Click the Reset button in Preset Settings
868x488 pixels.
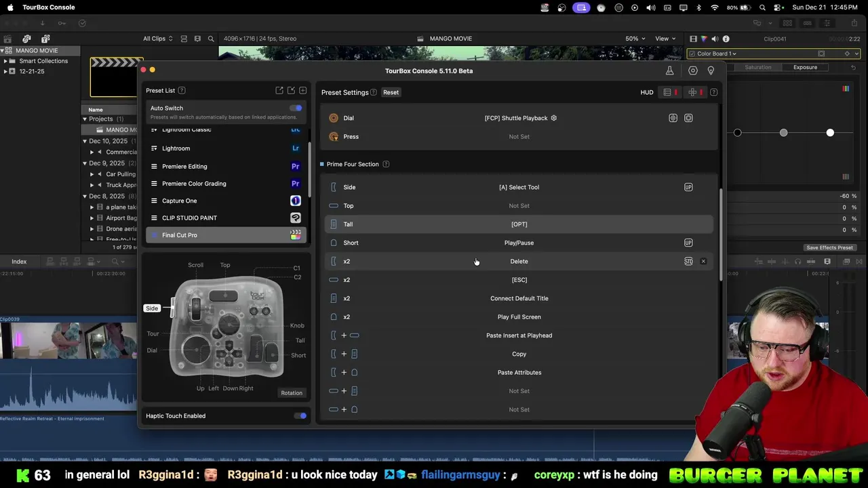coord(391,92)
